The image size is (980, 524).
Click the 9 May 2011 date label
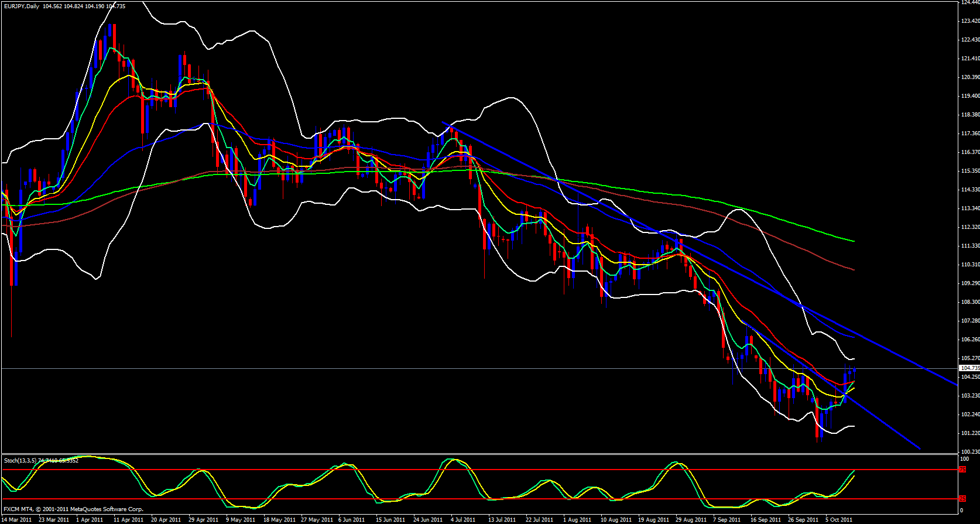coord(240,520)
